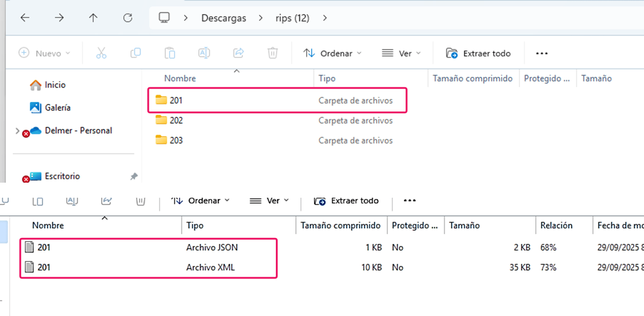Click the Rename icon in lower toolbar
Image resolution: width=644 pixels, height=316 pixels.
click(72, 200)
